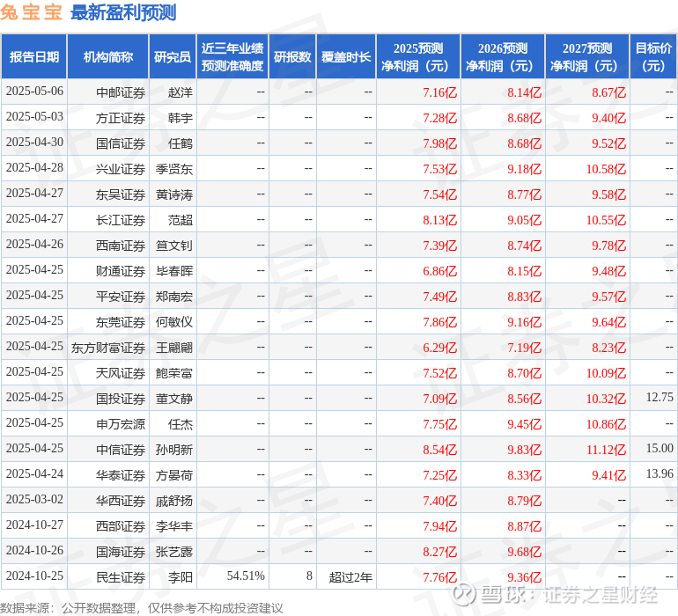Click the 2025 forecast 6.29亿
Viewport: 678px width, 616px height.
tap(439, 348)
